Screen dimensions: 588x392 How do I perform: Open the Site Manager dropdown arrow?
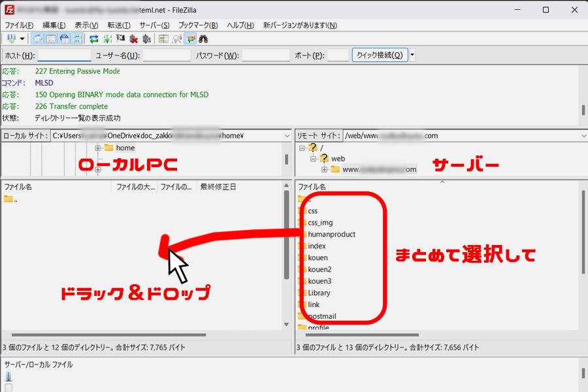pos(22,38)
